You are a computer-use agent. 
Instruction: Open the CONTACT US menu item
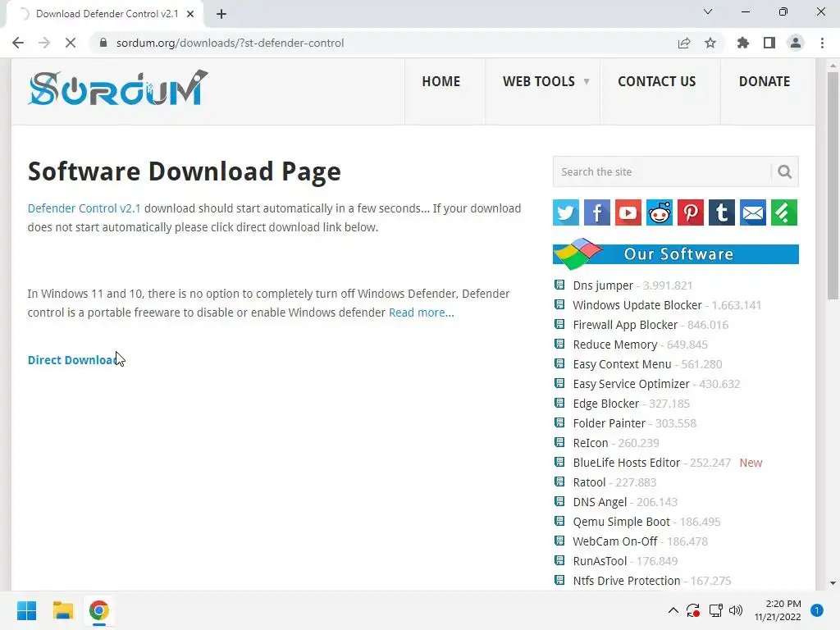[x=657, y=81]
